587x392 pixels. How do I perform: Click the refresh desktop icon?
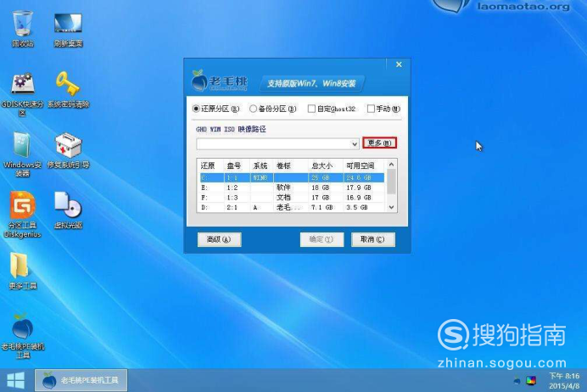coord(68,29)
